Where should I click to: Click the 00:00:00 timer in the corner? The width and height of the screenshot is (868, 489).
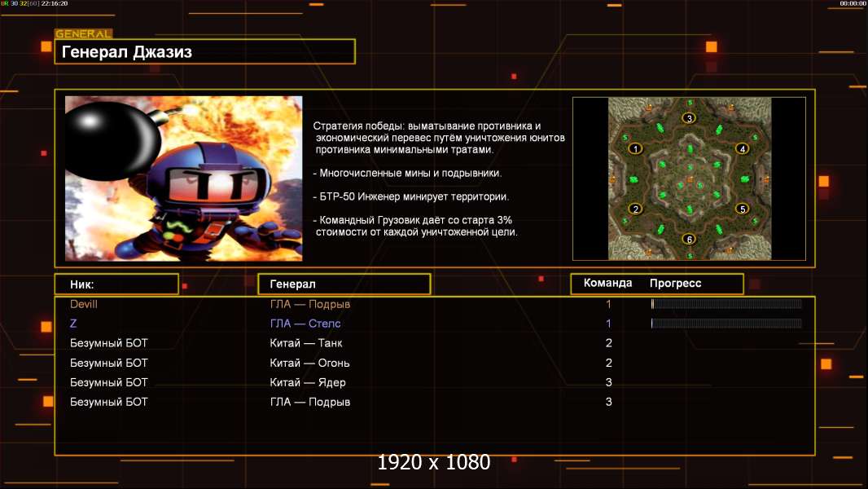[853, 3]
